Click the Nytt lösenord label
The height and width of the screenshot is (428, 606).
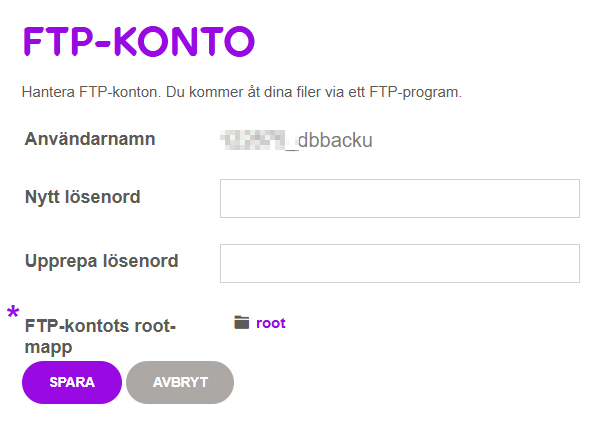coord(82,197)
